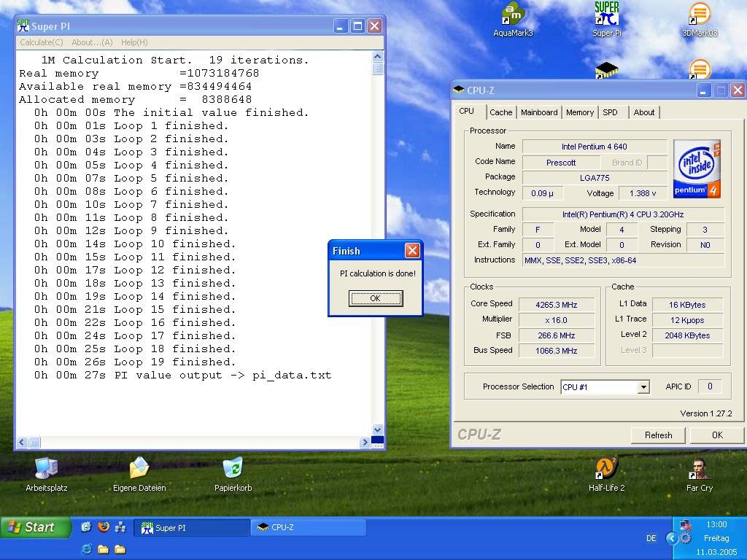The height and width of the screenshot is (560, 747).
Task: Click the Multiplier x 16.0 value
Action: [557, 320]
